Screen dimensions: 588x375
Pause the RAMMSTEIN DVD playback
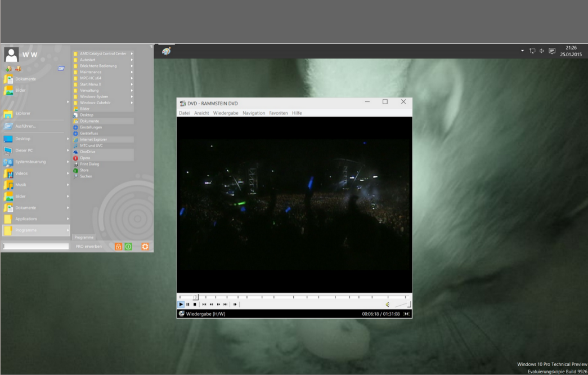[188, 305]
